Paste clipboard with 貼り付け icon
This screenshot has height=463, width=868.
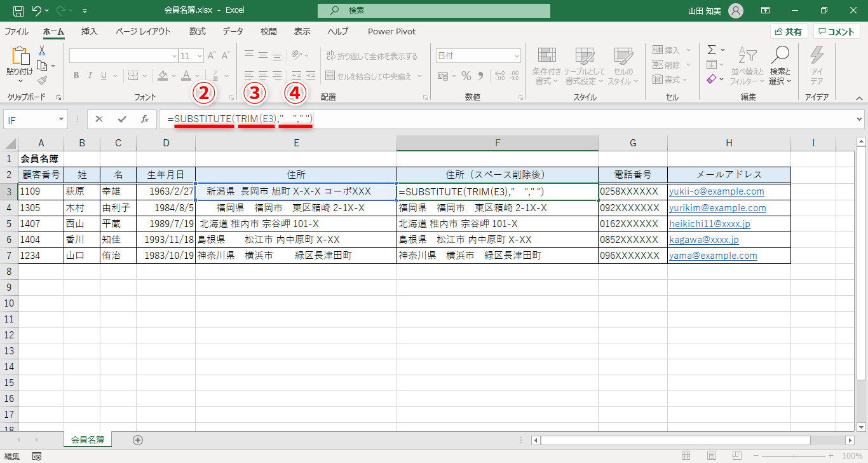point(19,64)
